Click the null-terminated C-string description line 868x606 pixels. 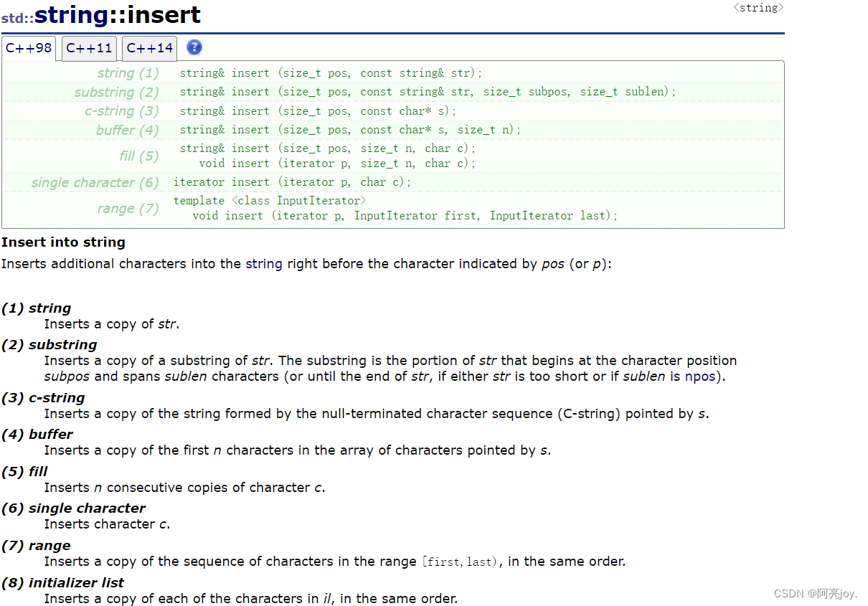tap(377, 414)
